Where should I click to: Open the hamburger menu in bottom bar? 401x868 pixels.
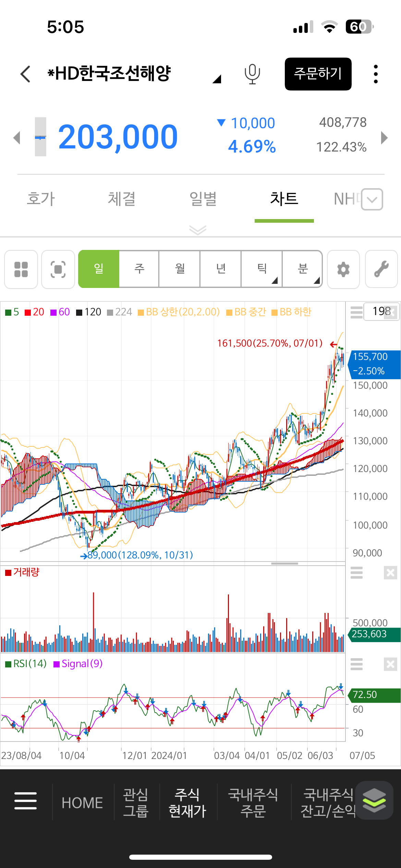[x=25, y=800]
